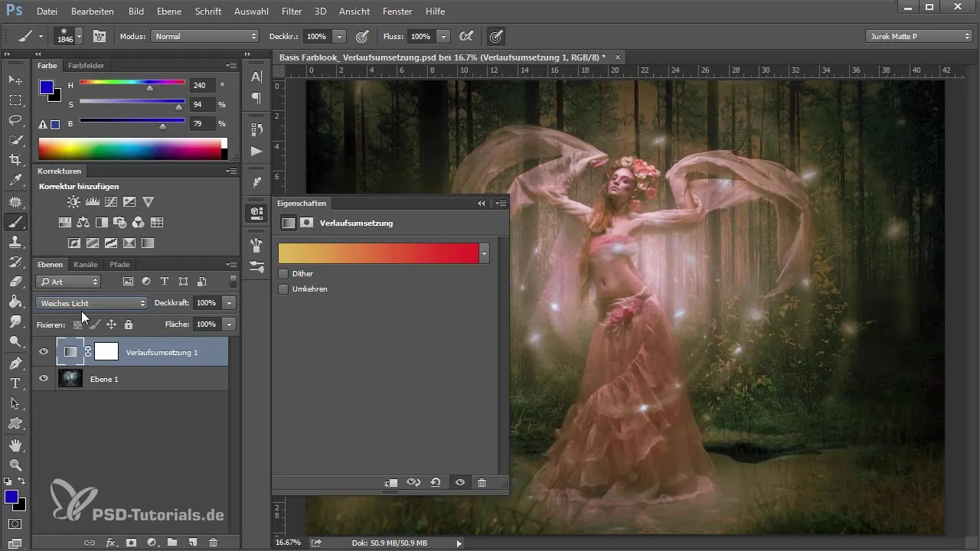Select the Clone Stamp tool

pyautogui.click(x=15, y=242)
